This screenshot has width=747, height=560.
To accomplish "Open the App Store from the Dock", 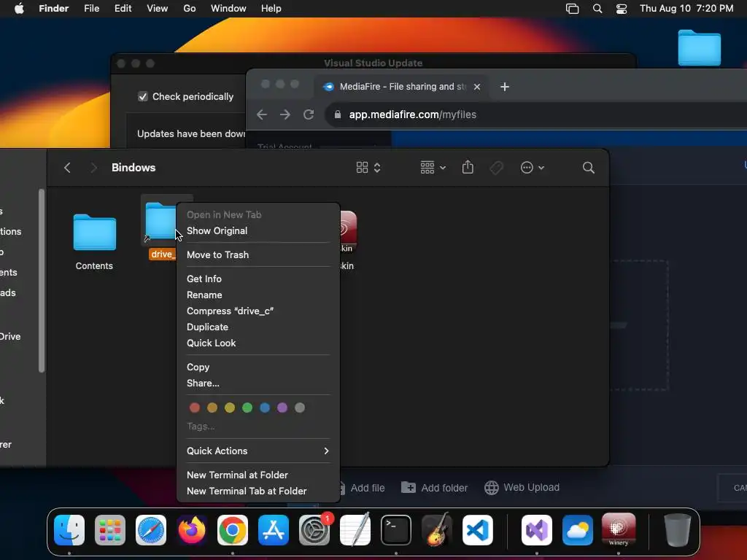I will coord(274,530).
